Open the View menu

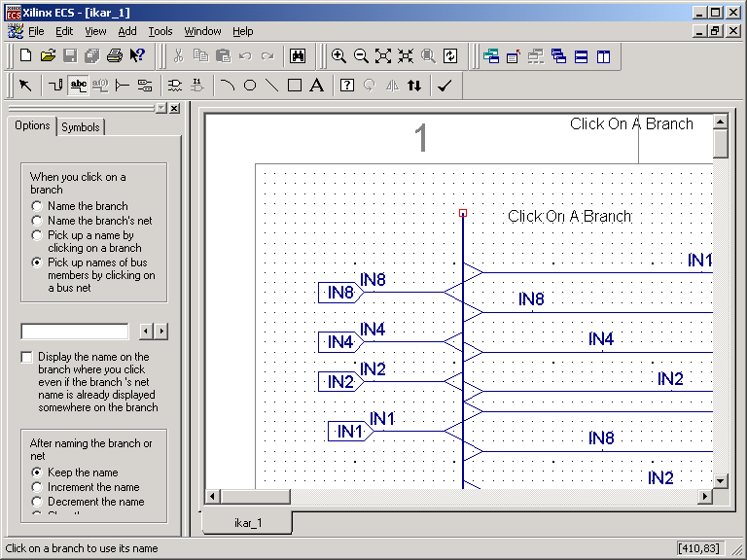click(x=95, y=31)
